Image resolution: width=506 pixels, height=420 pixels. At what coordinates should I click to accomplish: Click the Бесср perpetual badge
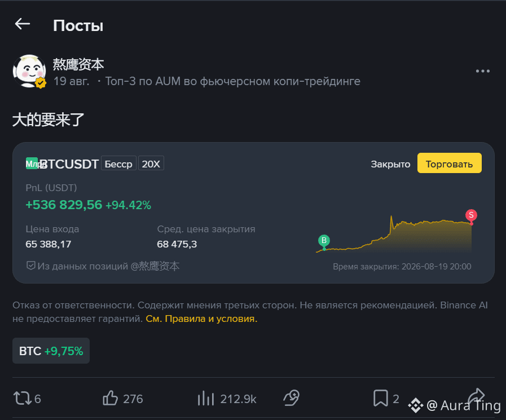[x=118, y=163]
